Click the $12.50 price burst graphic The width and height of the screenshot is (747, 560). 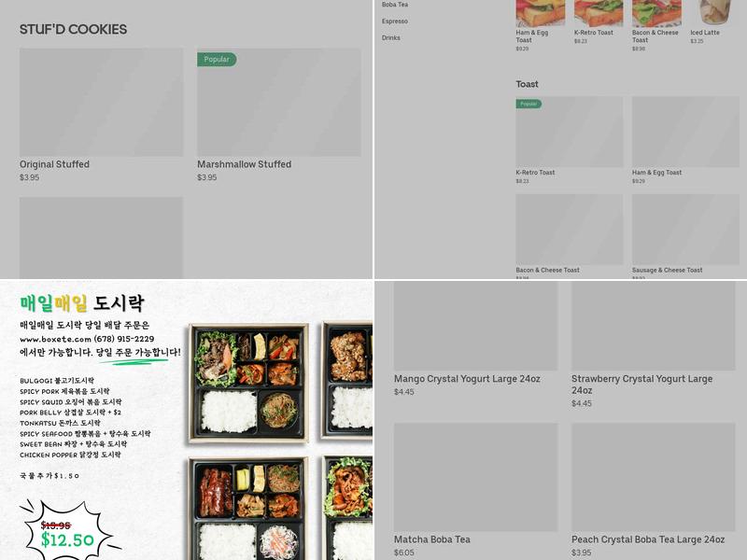[x=69, y=532]
